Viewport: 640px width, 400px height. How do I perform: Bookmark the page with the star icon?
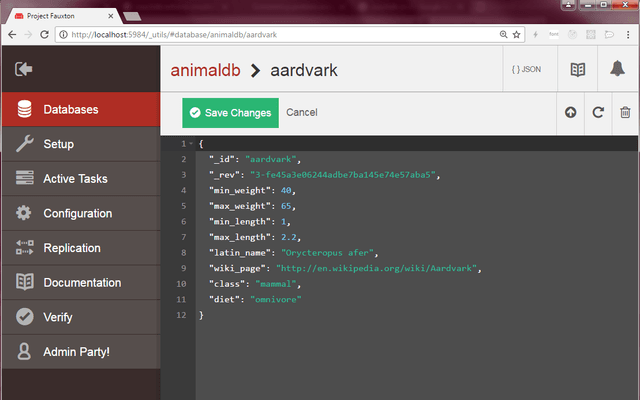(x=516, y=35)
